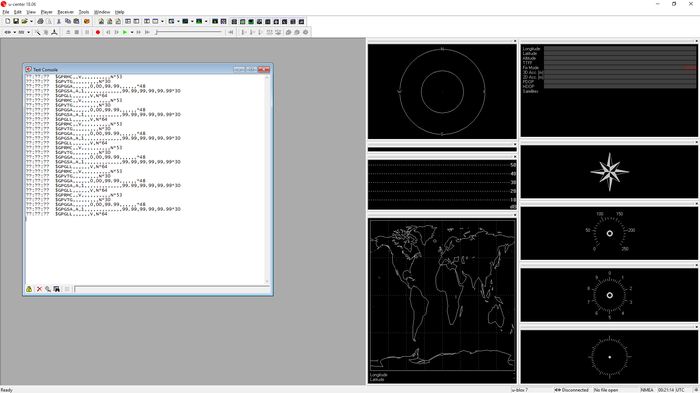
Task: Clear Text Console with the red X icon
Action: pyautogui.click(x=39, y=289)
